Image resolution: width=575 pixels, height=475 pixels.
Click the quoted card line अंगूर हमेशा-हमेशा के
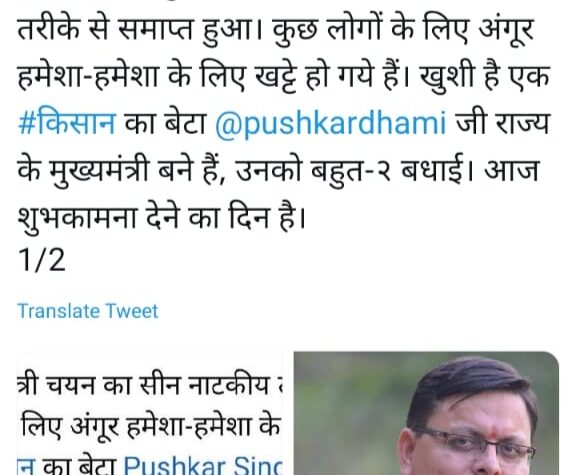[150, 427]
